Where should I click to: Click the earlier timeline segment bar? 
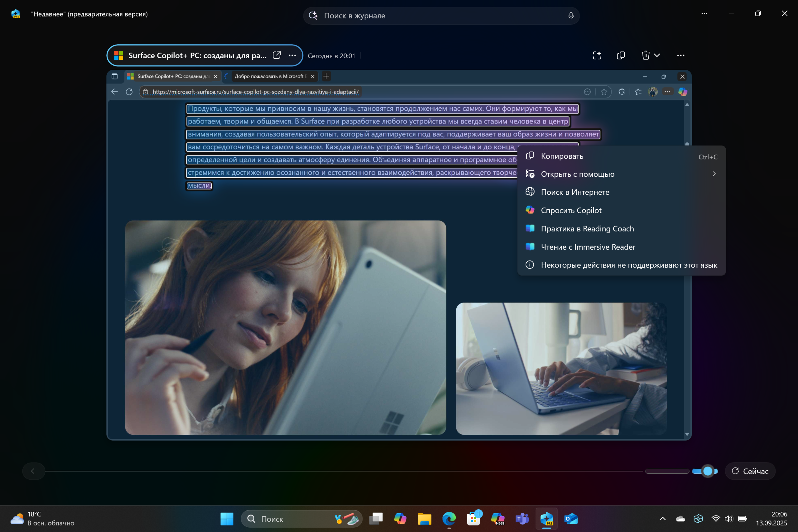(667, 471)
